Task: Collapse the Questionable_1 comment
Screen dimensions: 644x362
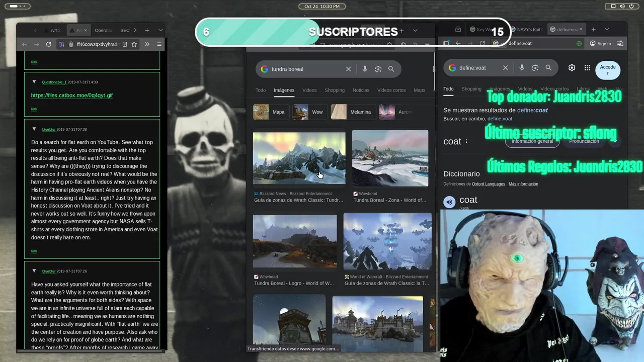Action: click(x=34, y=81)
